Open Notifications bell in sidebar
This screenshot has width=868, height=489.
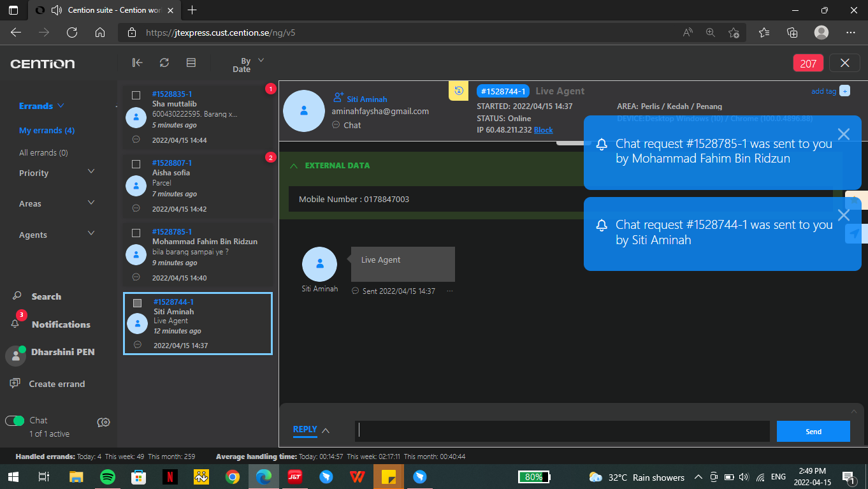click(x=15, y=324)
